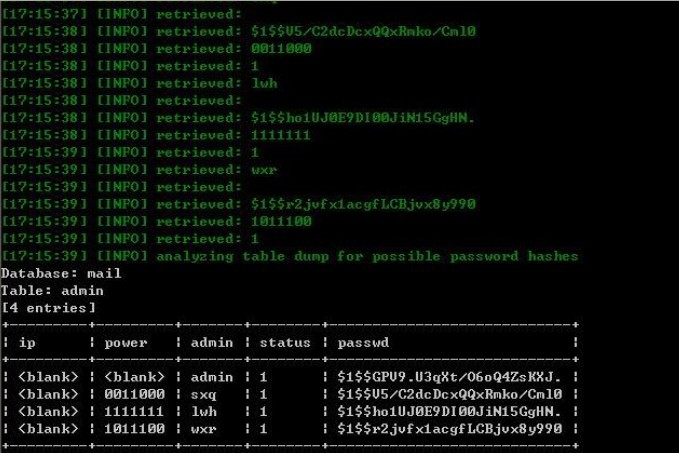
Task: Click the 'wxr' username in table
Action: (204, 429)
